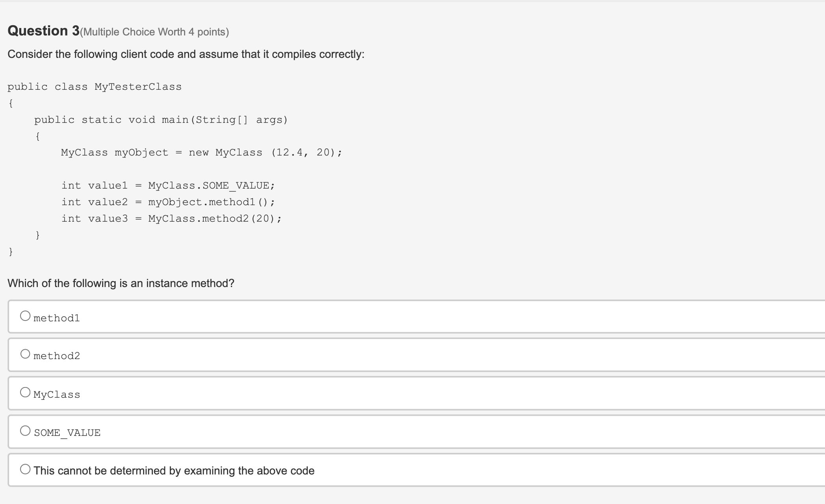The width and height of the screenshot is (825, 504).
Task: Choose the MyClass radio option
Action: coord(25,392)
